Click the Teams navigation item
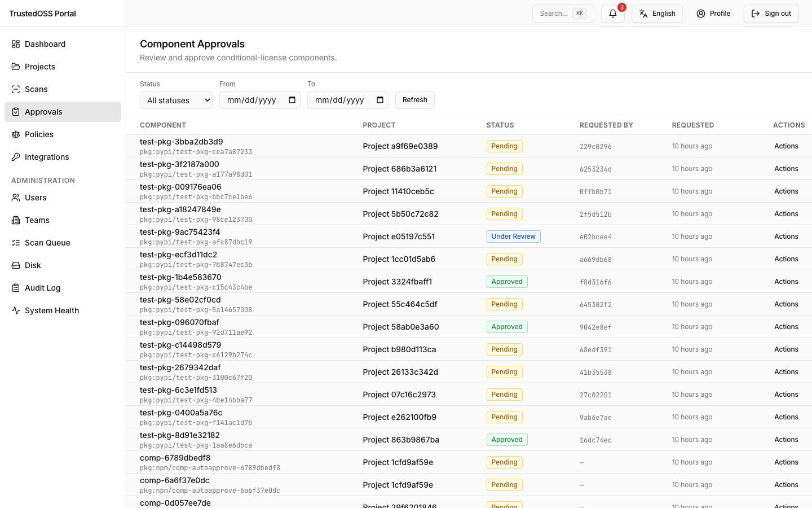Screen dimensions: 812x508 point(63,220)
